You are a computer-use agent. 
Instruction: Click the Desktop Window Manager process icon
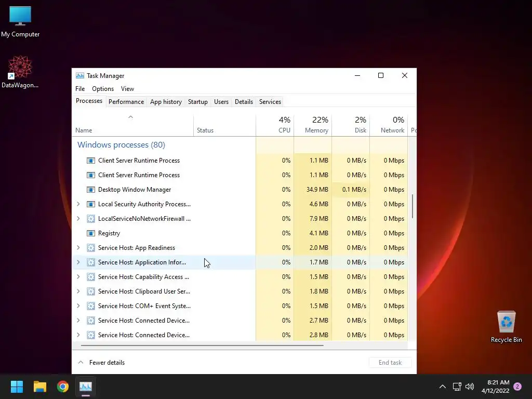coord(90,190)
